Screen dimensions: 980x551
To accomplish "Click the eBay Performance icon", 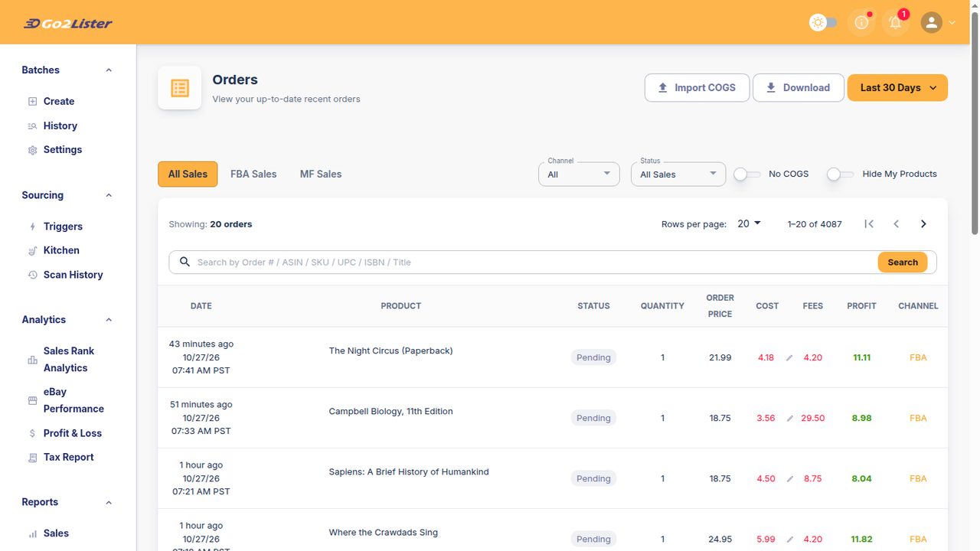I will pos(32,400).
